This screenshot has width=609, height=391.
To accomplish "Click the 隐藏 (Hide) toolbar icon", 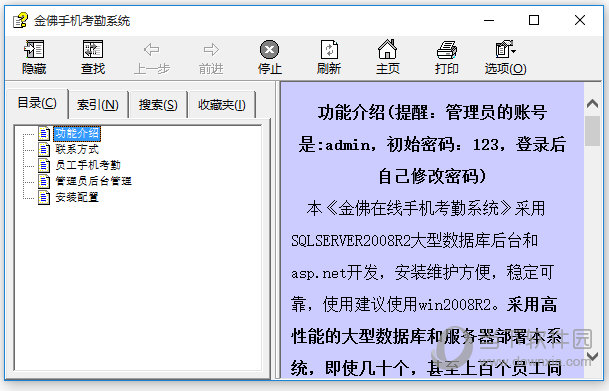I will point(34,50).
